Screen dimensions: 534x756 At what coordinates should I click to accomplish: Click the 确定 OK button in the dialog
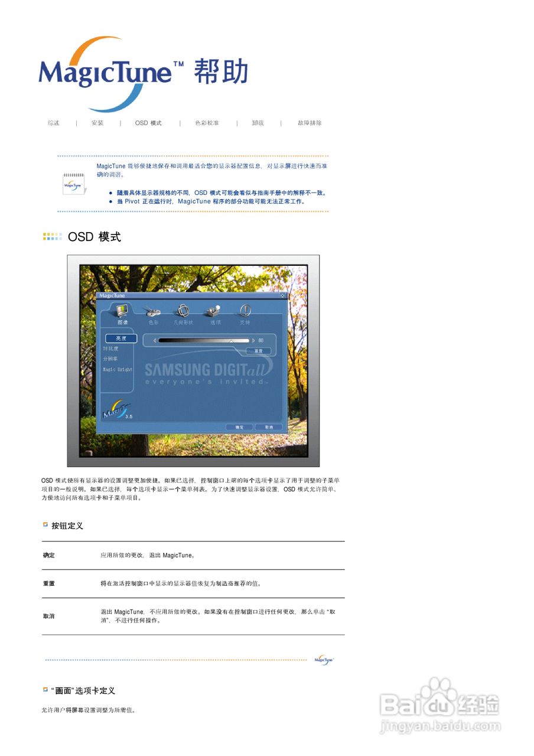(x=239, y=426)
